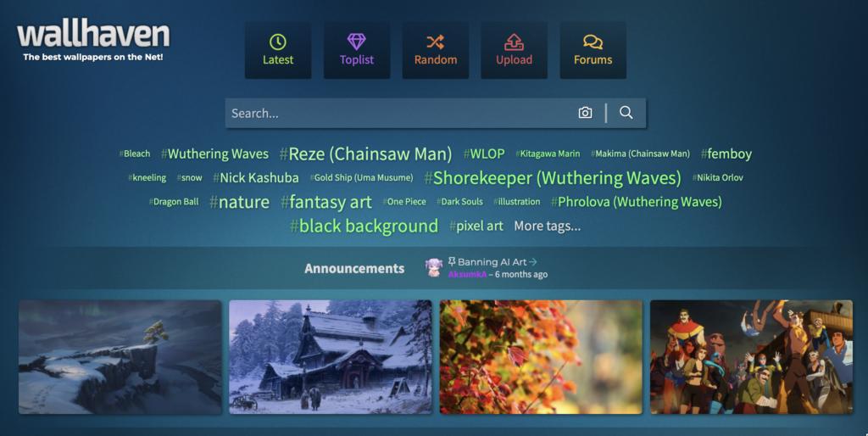Click the magnifying glass search icon
Image resolution: width=868 pixels, height=436 pixels.
coord(626,113)
